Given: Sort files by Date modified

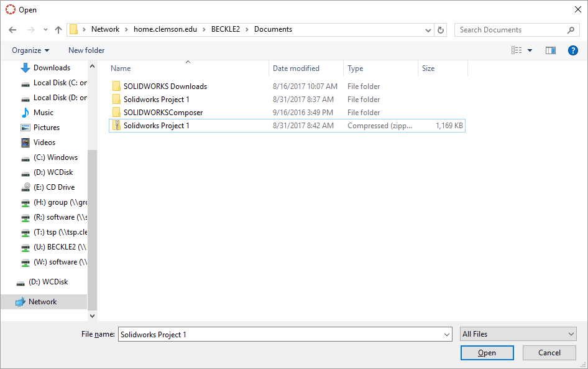Looking at the screenshot, I should (296, 68).
